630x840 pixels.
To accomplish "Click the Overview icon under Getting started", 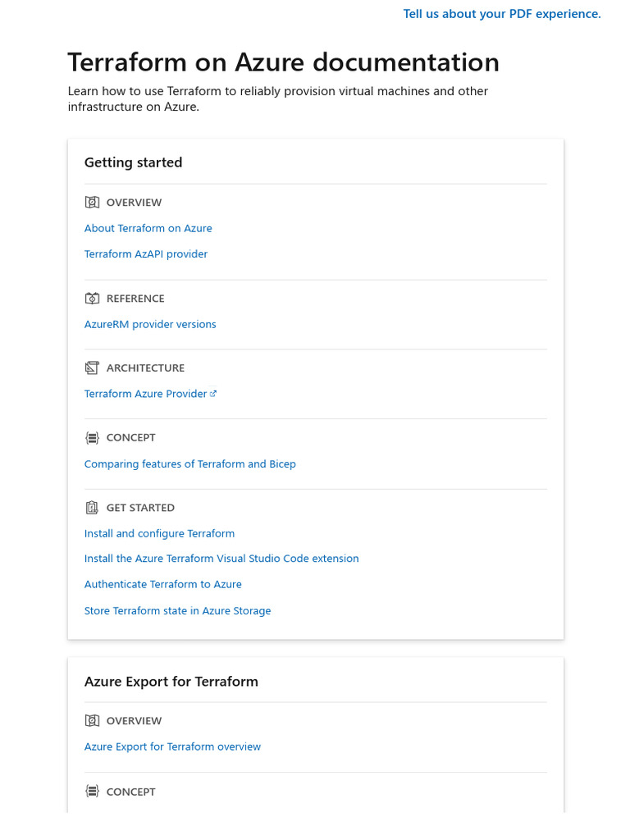I will [92, 202].
